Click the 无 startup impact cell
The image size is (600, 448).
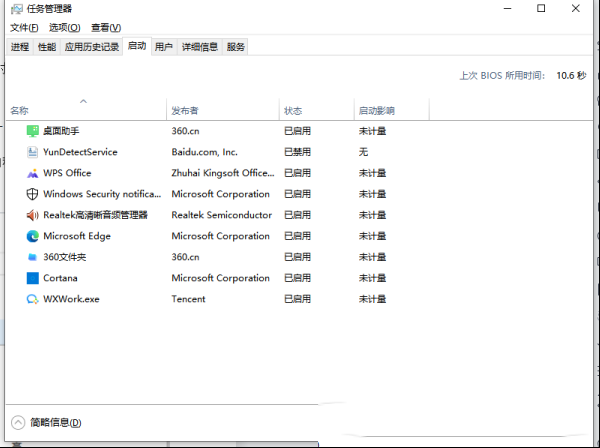tap(364, 152)
